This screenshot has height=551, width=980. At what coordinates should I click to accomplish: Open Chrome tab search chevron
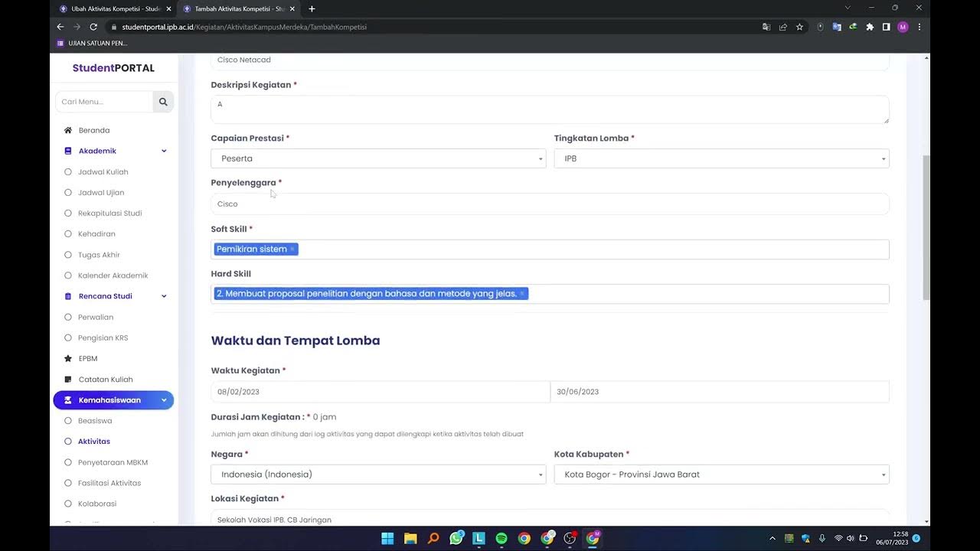(x=848, y=8)
